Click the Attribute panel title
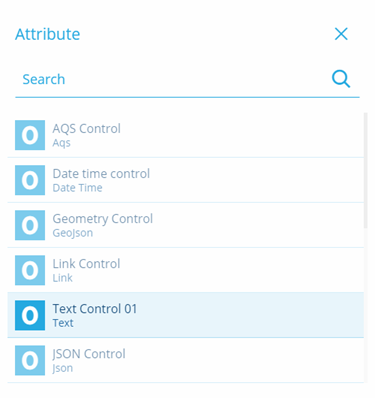Viewport: 375px width, 398px height. pyautogui.click(x=47, y=34)
